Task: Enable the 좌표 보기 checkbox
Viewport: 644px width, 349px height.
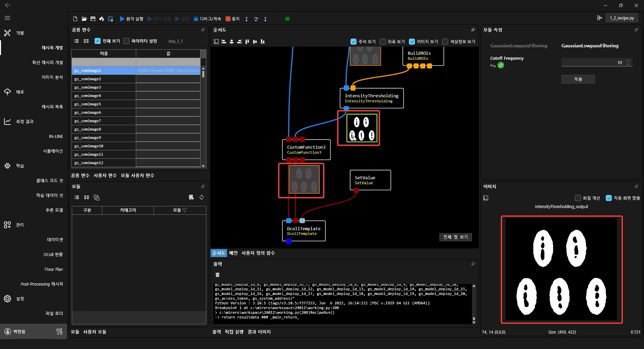Action: click(x=383, y=42)
